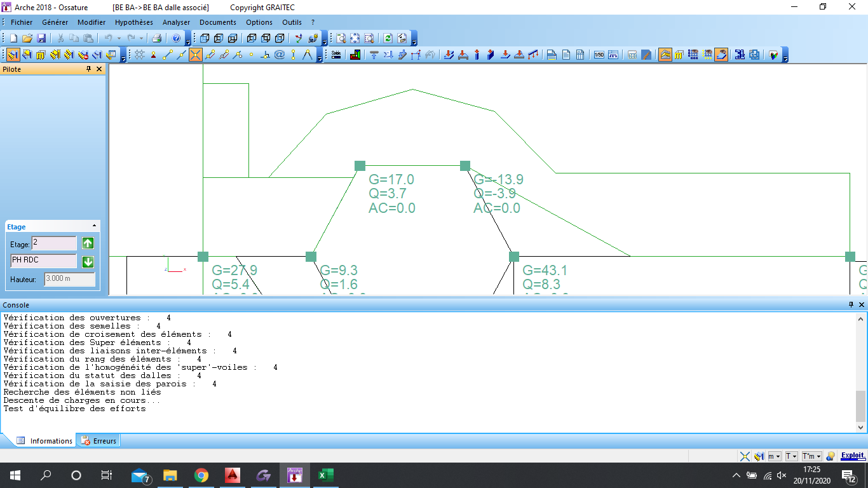Open the Documents menu
Screen dimensions: 868x488
[218, 22]
